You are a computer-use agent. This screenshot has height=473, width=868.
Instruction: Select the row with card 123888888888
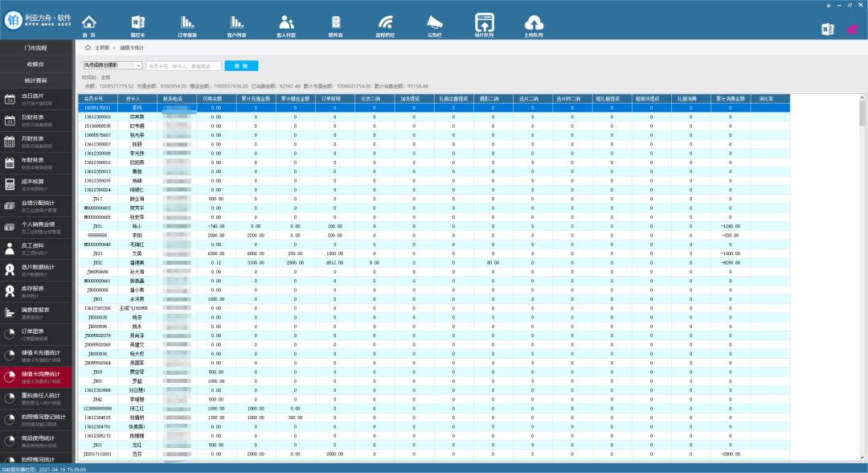click(x=434, y=408)
